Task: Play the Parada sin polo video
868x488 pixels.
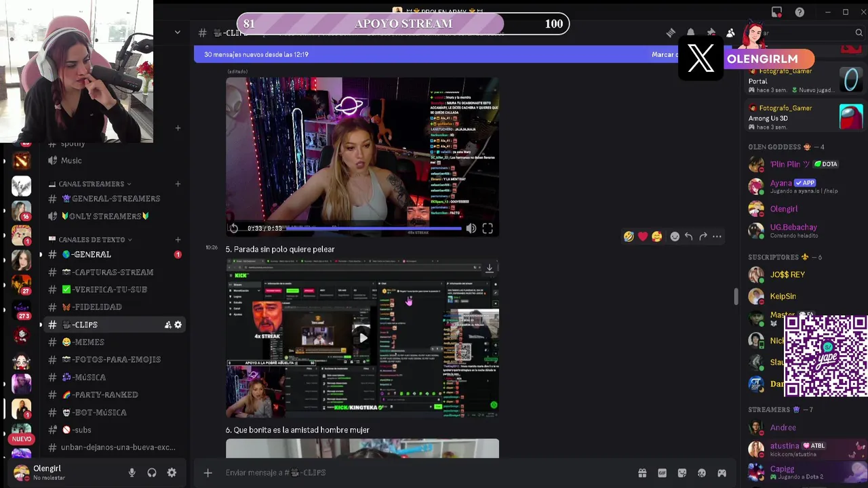Action: click(363, 338)
